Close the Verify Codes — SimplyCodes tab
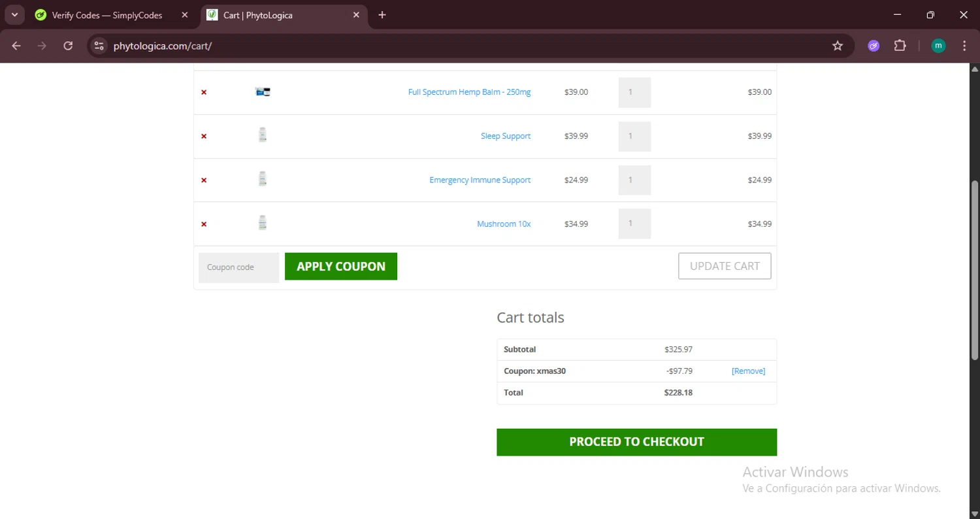The image size is (980, 519). pyautogui.click(x=184, y=15)
